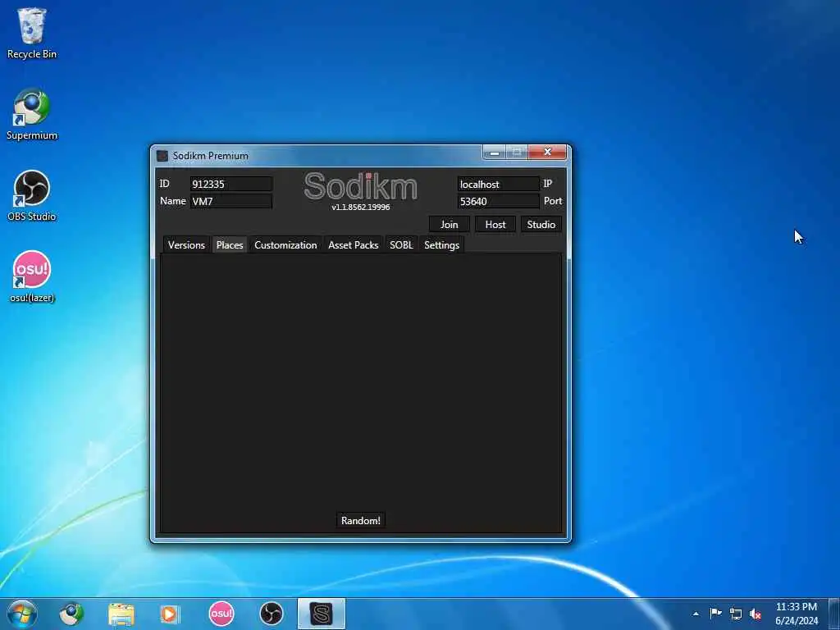
Task: Open the Settings tab
Action: (x=441, y=244)
